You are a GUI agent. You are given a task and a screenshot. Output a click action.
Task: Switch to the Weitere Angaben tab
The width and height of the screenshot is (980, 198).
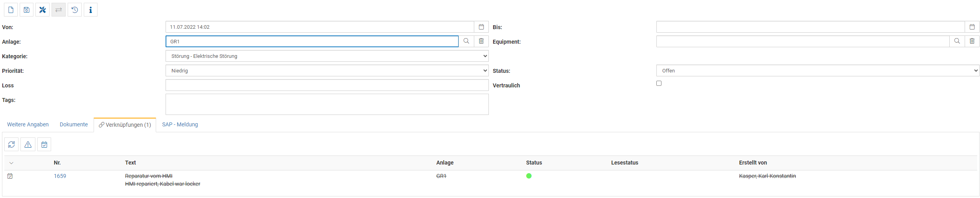28,124
